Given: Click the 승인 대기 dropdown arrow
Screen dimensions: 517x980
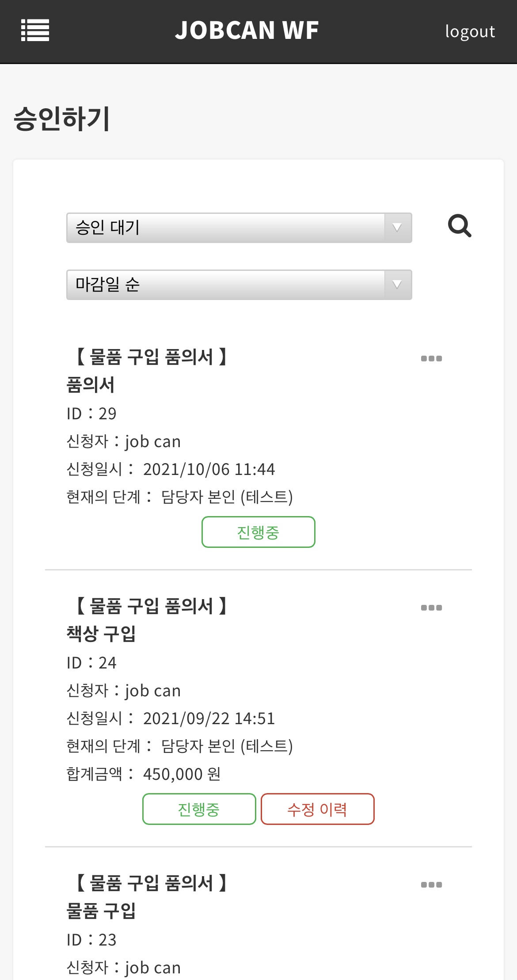Looking at the screenshot, I should (x=397, y=228).
